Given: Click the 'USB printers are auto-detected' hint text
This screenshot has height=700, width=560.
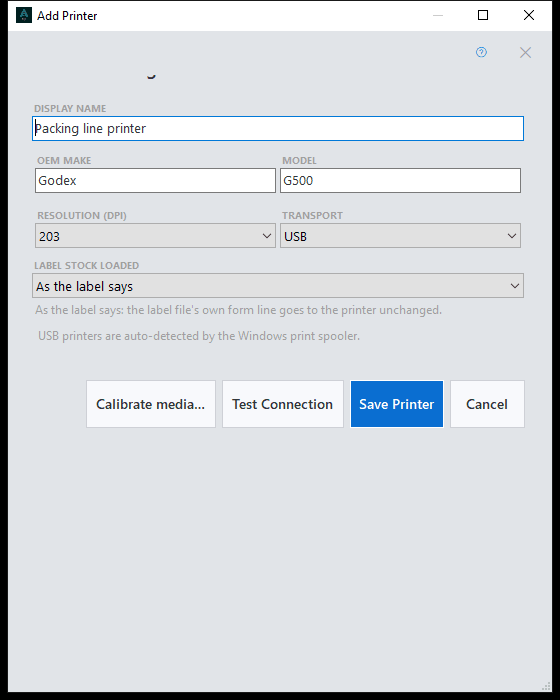Looking at the screenshot, I should pos(199,336).
